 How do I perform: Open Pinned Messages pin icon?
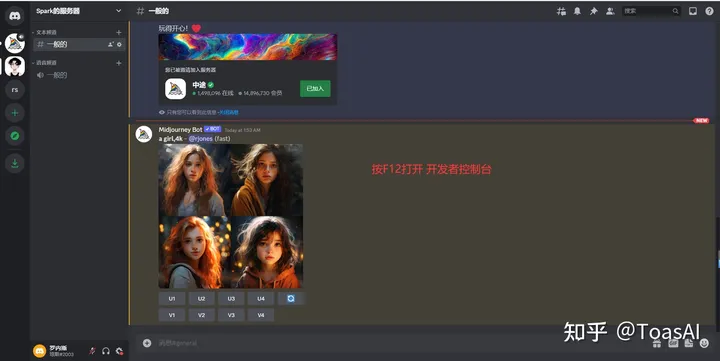[x=594, y=11]
